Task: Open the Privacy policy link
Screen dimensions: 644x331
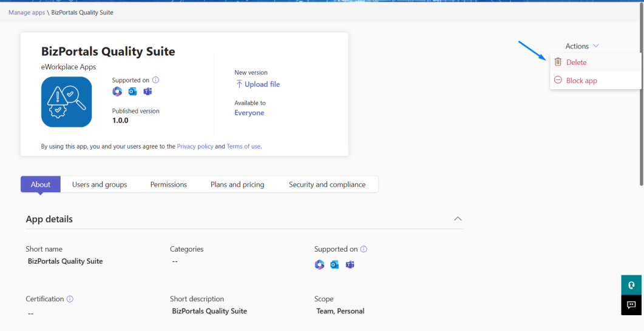Action: click(x=195, y=146)
